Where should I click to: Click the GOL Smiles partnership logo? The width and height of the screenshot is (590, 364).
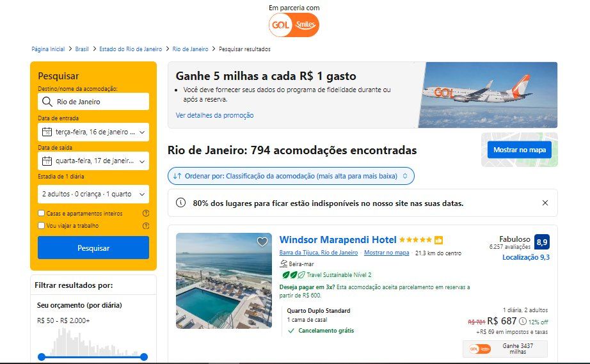tap(294, 25)
